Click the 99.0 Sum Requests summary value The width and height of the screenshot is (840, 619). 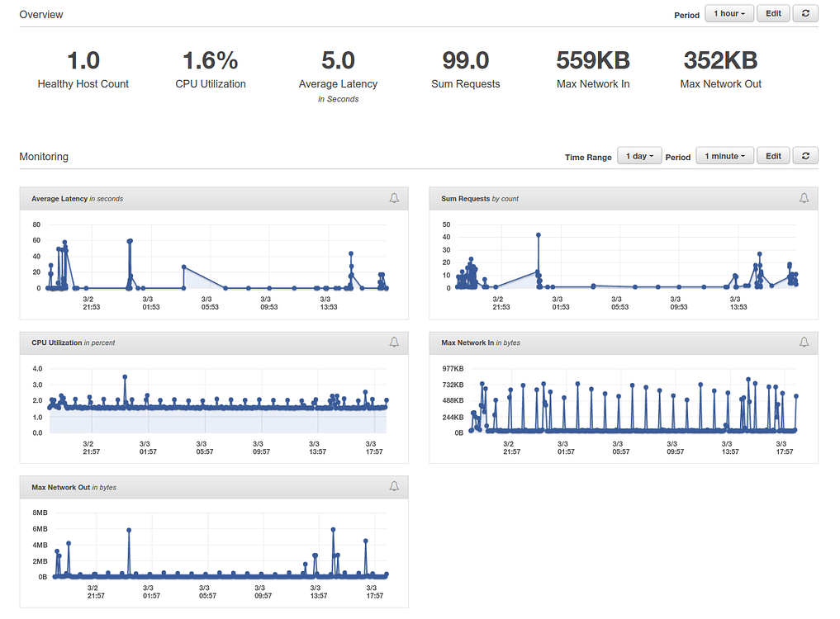(465, 59)
